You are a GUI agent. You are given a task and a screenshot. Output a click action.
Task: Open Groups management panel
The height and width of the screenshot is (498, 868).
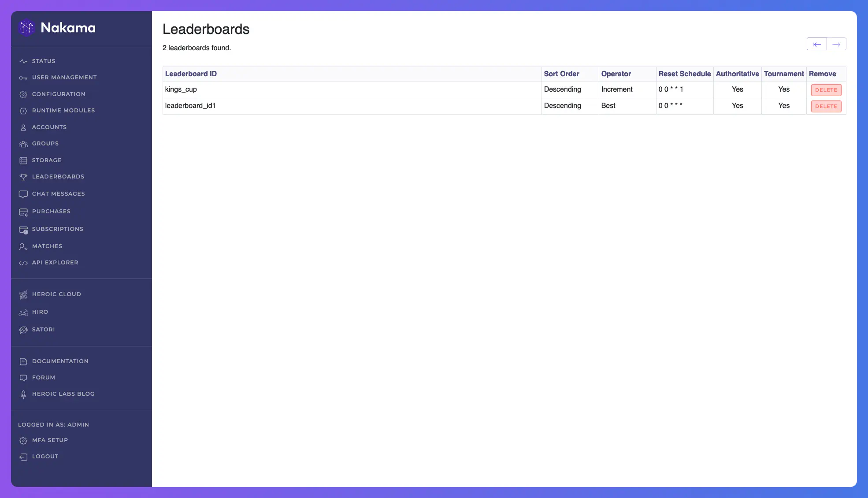pyautogui.click(x=45, y=144)
